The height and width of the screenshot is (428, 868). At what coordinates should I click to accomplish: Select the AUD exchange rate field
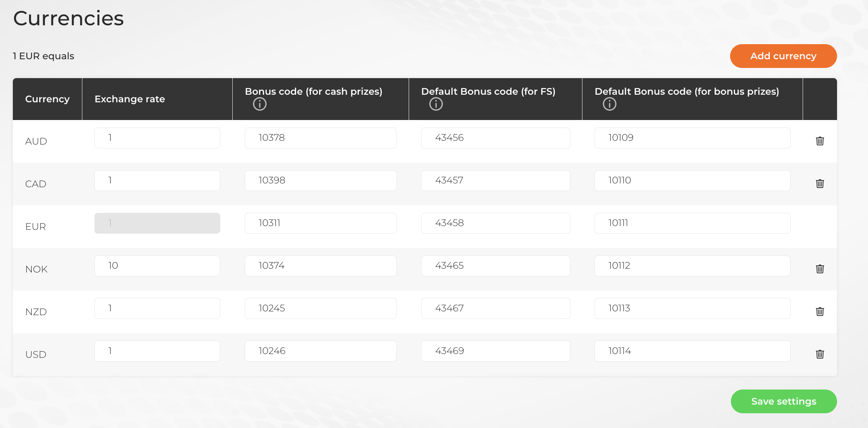coord(157,138)
